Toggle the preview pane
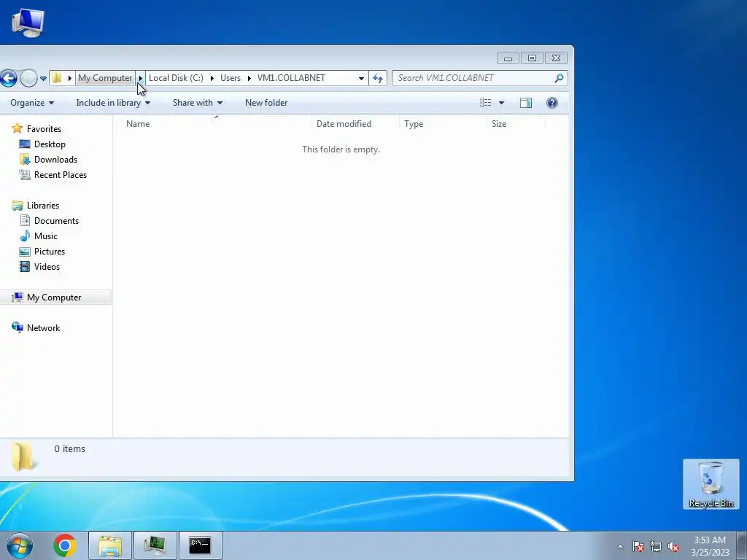This screenshot has width=747, height=560. click(x=526, y=103)
